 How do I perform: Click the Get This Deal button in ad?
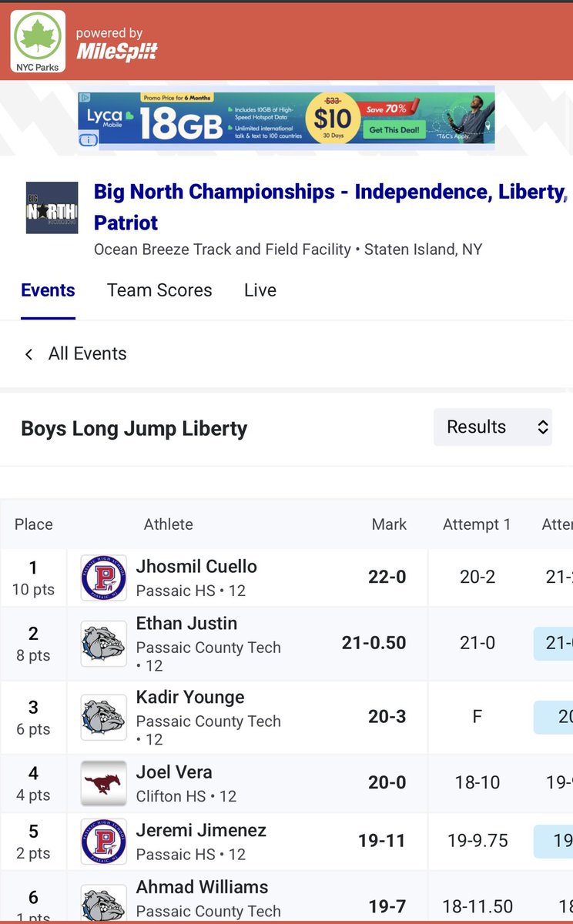(x=394, y=129)
